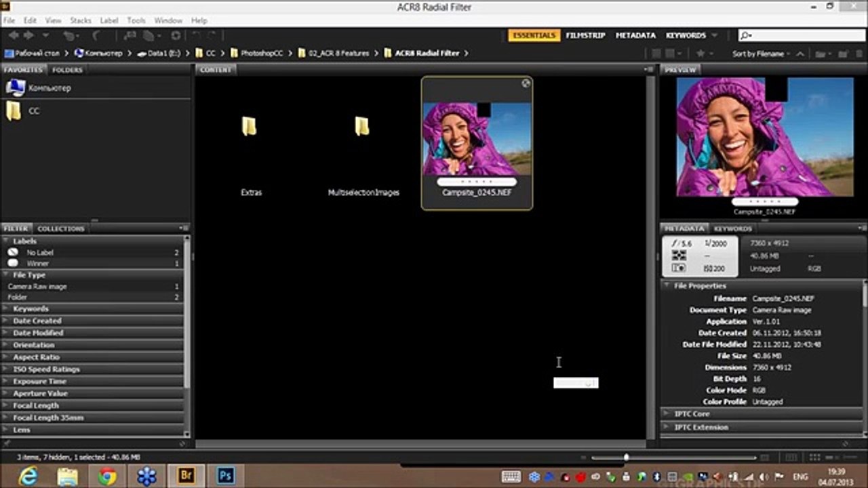Switch to the Filmstrip workspace

pyautogui.click(x=586, y=35)
